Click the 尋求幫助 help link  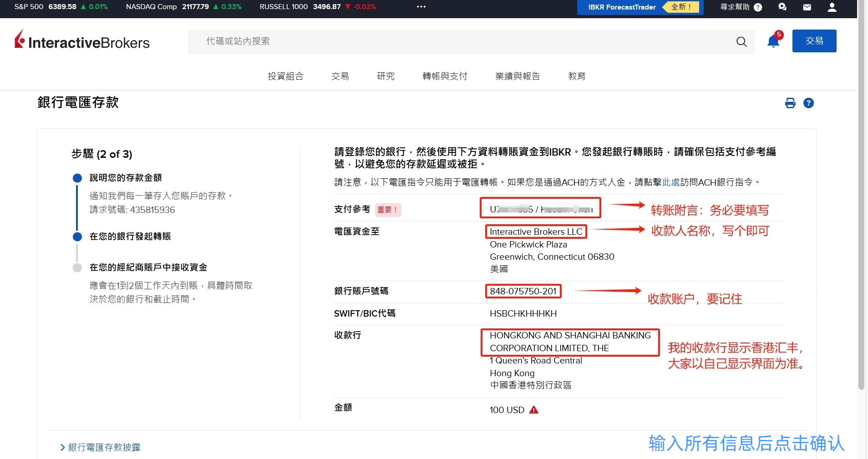coord(741,7)
